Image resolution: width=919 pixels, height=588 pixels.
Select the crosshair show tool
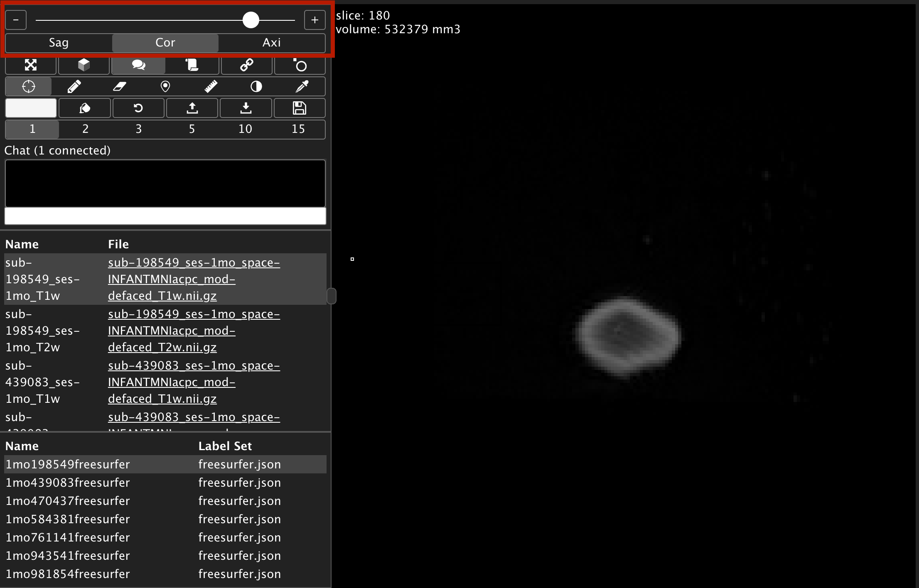[29, 86]
